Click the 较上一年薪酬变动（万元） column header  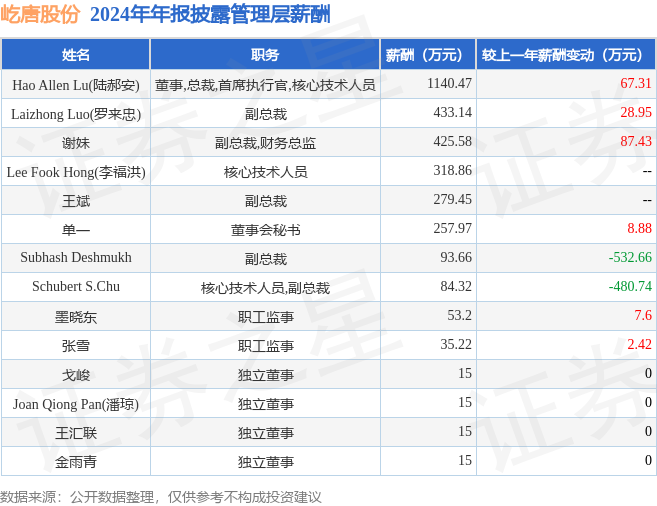(566, 54)
